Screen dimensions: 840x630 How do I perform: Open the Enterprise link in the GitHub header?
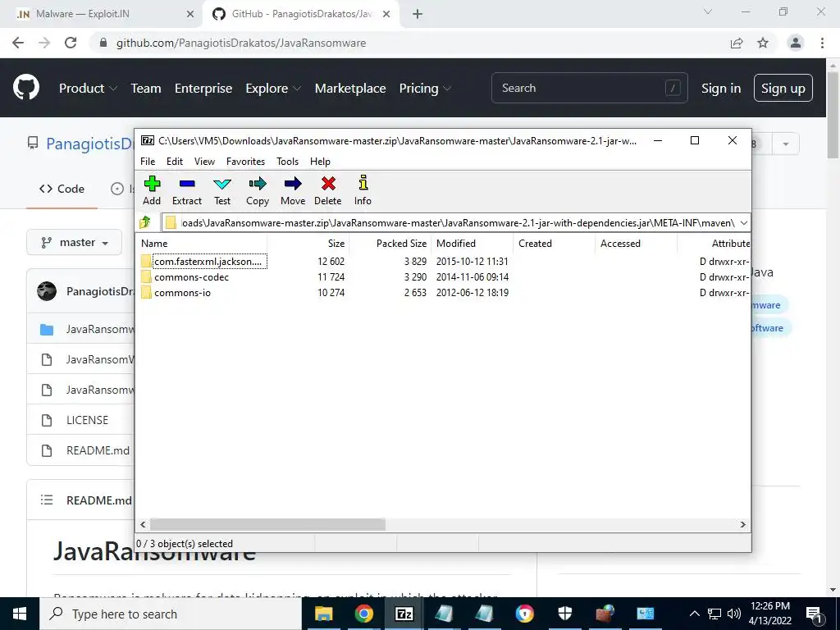203,89
